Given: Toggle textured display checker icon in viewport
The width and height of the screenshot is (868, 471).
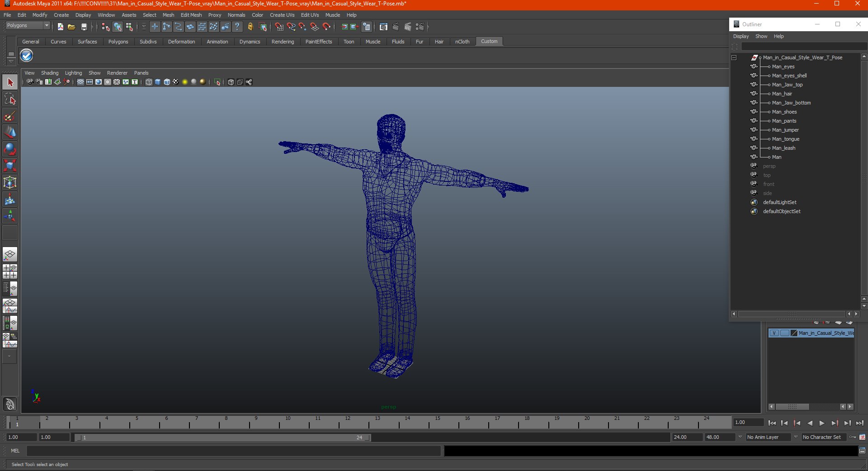Looking at the screenshot, I should (175, 82).
